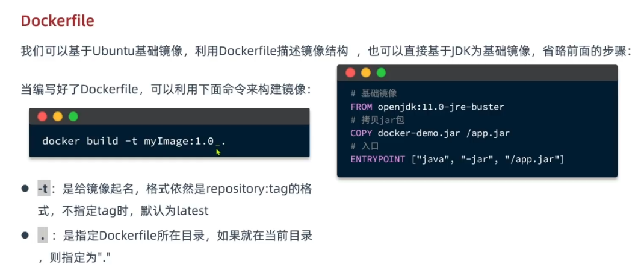644x273 pixels.
Task: Click the red dot in the docker build terminal
Action: click(x=42, y=117)
